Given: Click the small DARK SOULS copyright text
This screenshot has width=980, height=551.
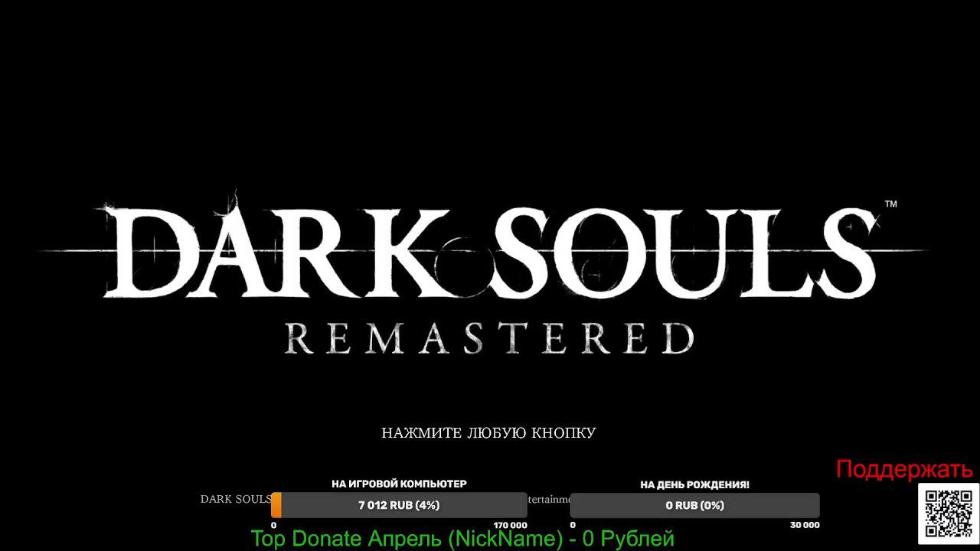Looking at the screenshot, I should click(x=236, y=499).
